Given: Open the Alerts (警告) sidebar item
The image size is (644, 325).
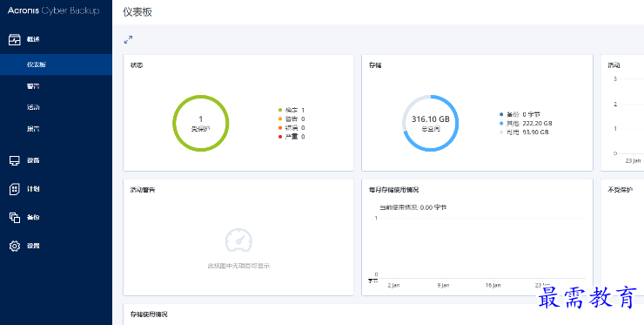Looking at the screenshot, I should coord(33,86).
